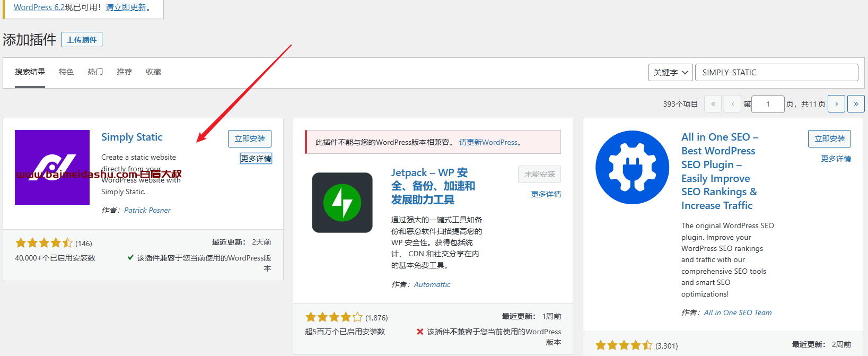The width and height of the screenshot is (868, 356).
Task: Jump to last page of plugin results
Action: point(856,104)
